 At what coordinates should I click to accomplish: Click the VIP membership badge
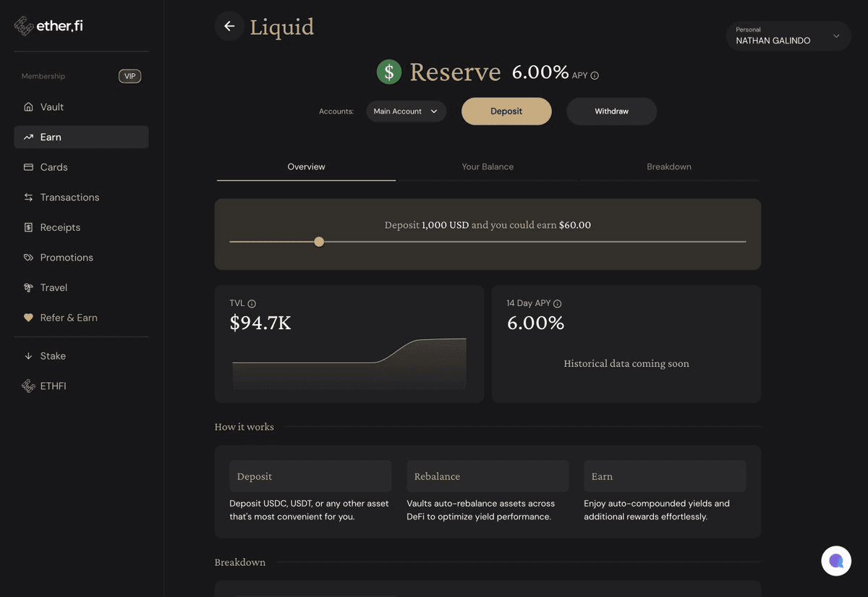click(129, 76)
